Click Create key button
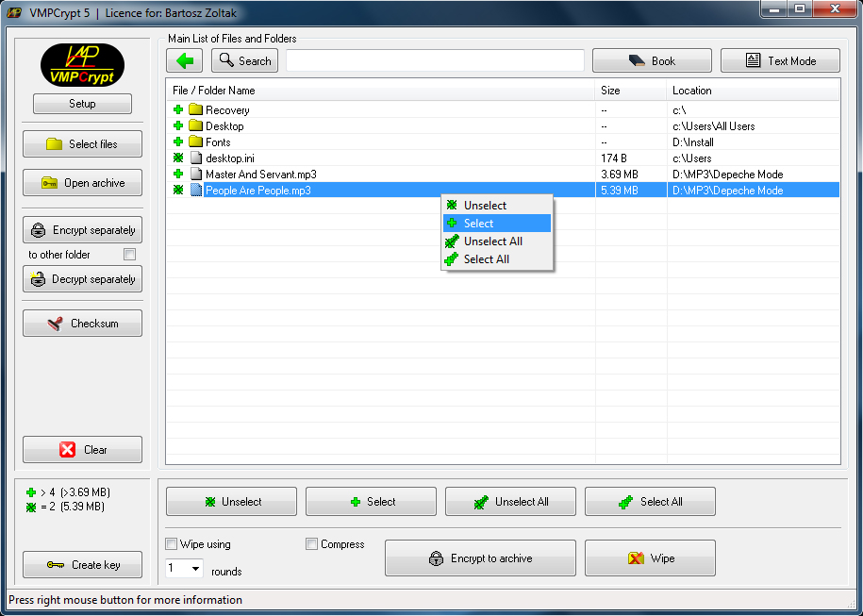The height and width of the screenshot is (616, 863). pyautogui.click(x=83, y=565)
